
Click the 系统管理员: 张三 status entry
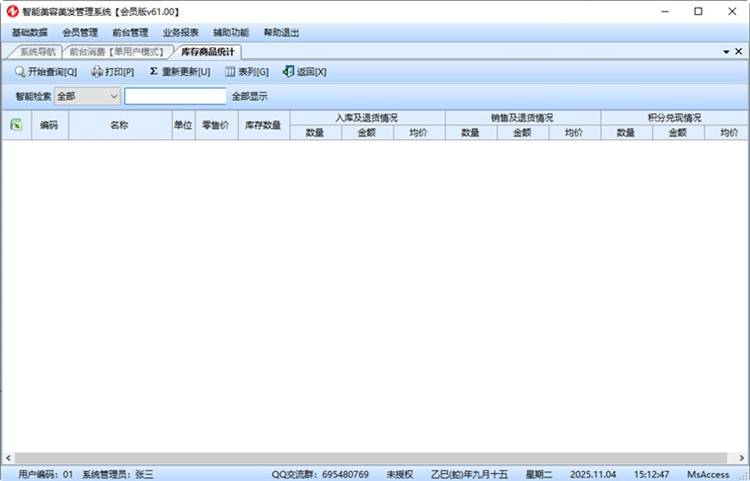[118, 474]
